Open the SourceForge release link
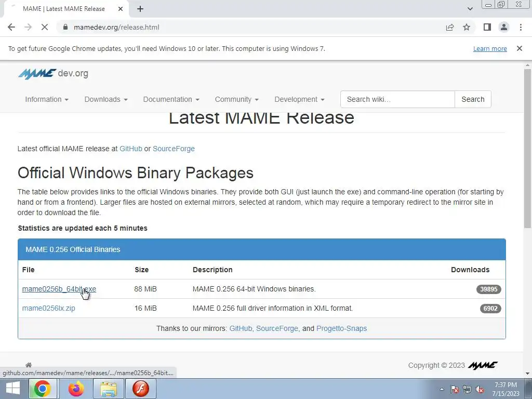This screenshot has width=532, height=399. point(174,149)
